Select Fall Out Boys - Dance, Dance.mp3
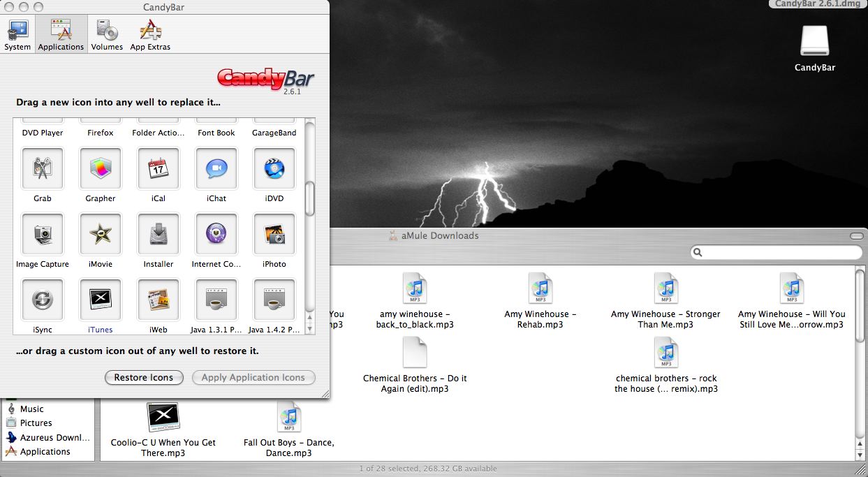868x477 pixels. pyautogui.click(x=288, y=430)
